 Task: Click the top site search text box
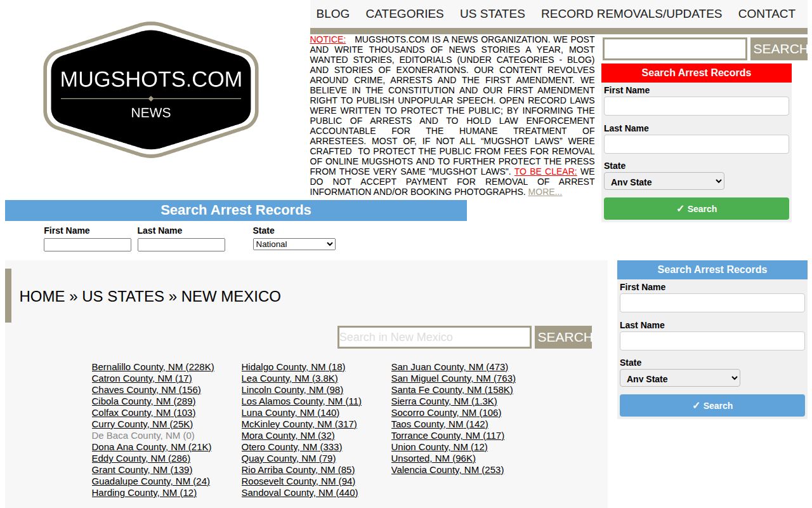pyautogui.click(x=674, y=49)
